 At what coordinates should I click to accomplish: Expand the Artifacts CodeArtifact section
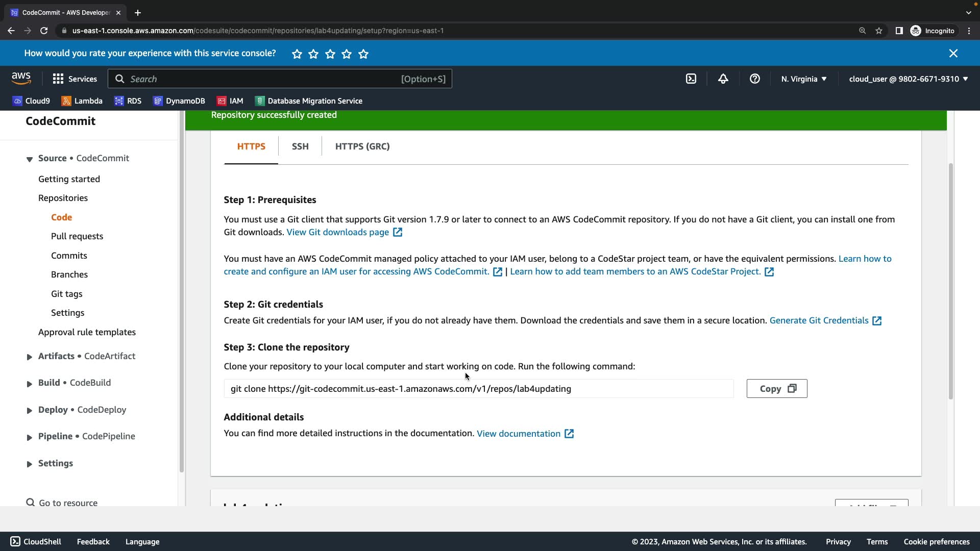tap(30, 357)
